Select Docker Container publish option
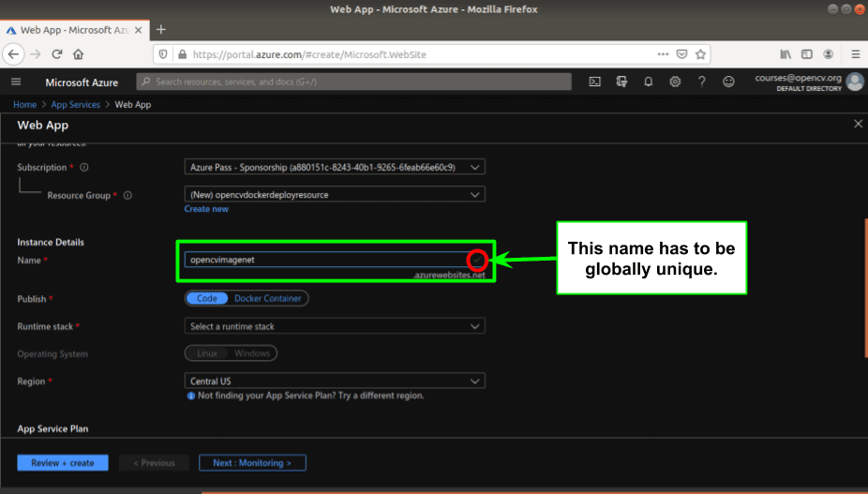The height and width of the screenshot is (494, 868). tap(267, 298)
